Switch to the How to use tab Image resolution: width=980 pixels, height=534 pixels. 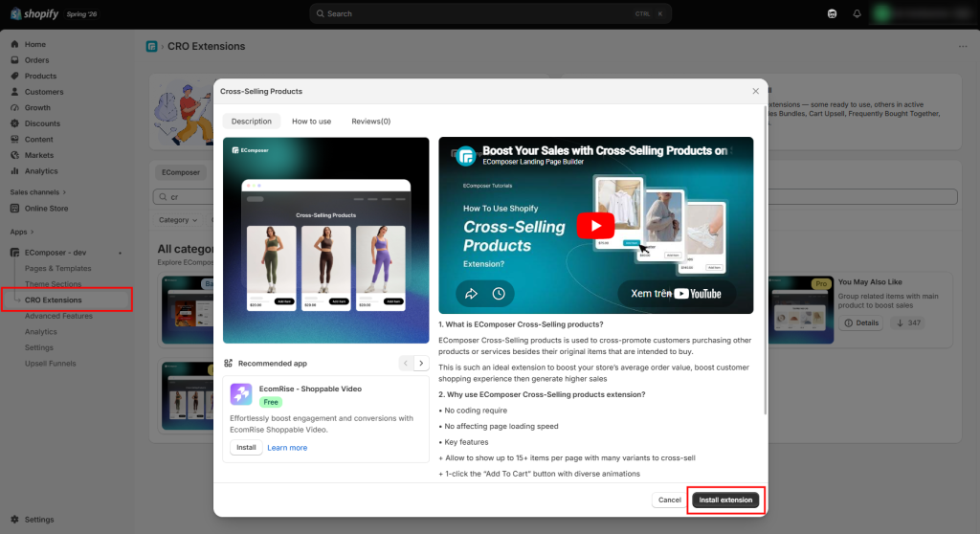[311, 122]
